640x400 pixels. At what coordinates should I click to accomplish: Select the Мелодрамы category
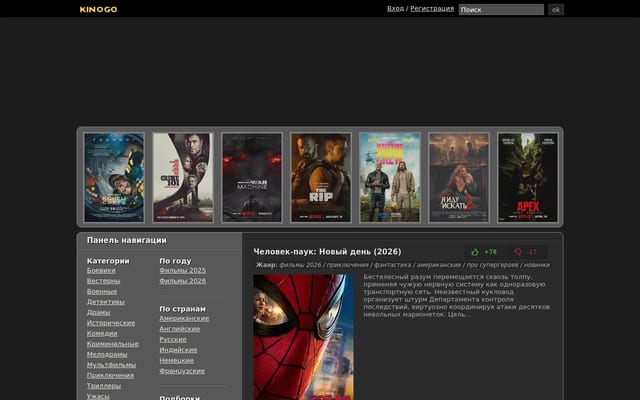coord(107,354)
